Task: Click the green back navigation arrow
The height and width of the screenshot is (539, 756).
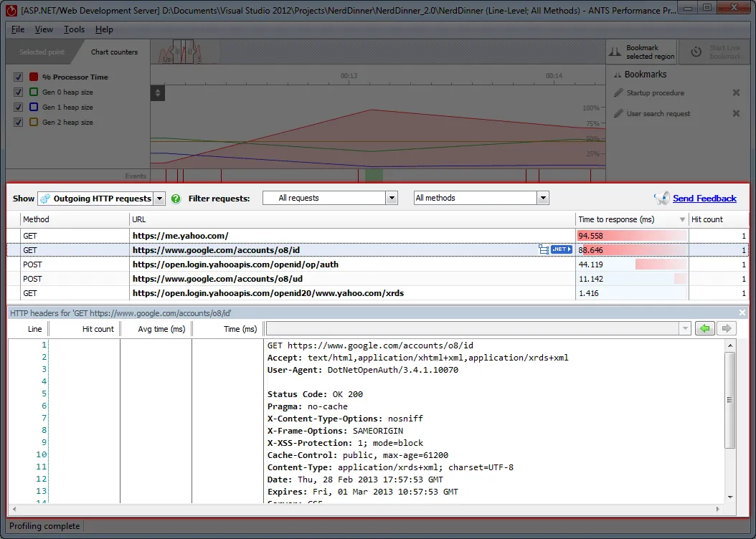Action: [704, 328]
